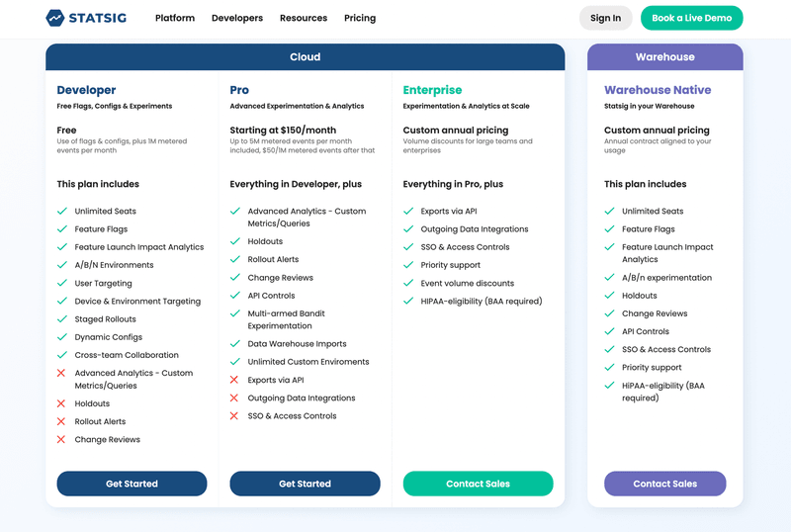Contact Sales for Warehouse Native plan
Image resolution: width=791 pixels, height=532 pixels.
coord(664,484)
